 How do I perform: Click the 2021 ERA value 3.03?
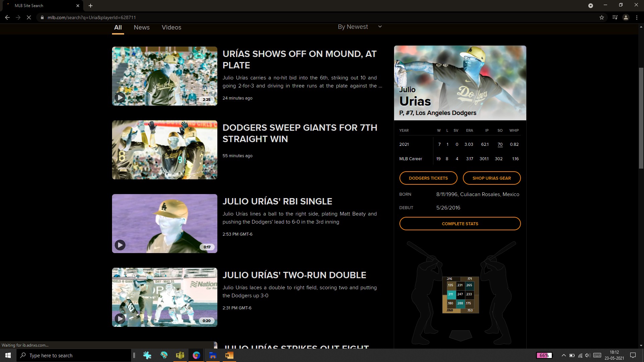pyautogui.click(x=469, y=144)
